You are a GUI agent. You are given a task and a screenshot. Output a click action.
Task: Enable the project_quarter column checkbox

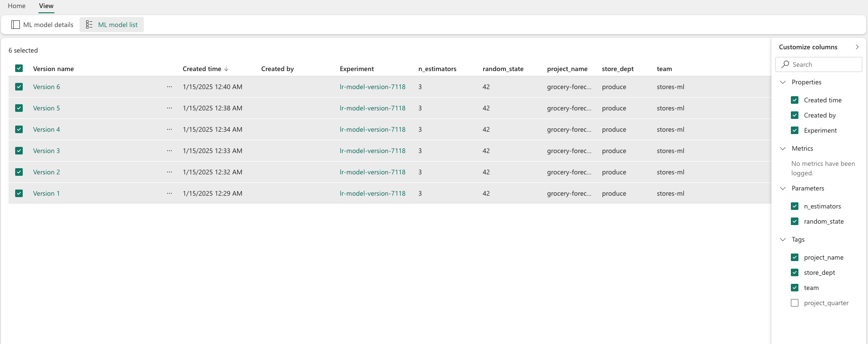pyautogui.click(x=795, y=303)
